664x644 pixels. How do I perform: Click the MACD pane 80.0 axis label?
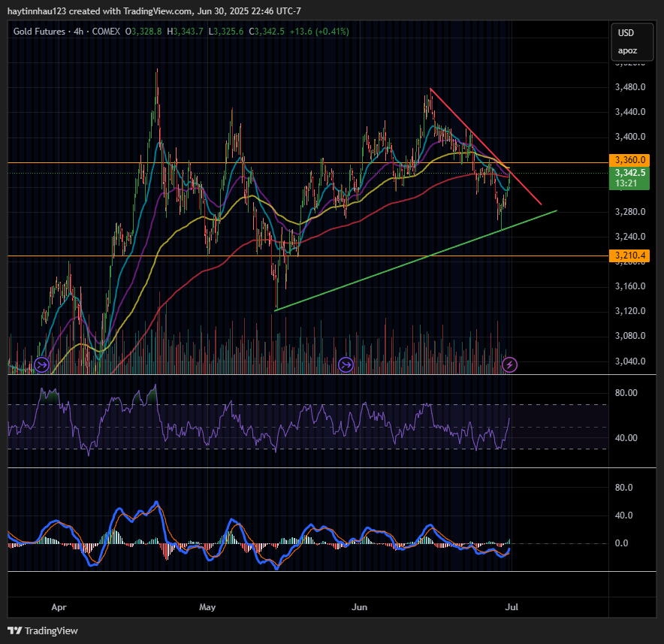[623, 488]
